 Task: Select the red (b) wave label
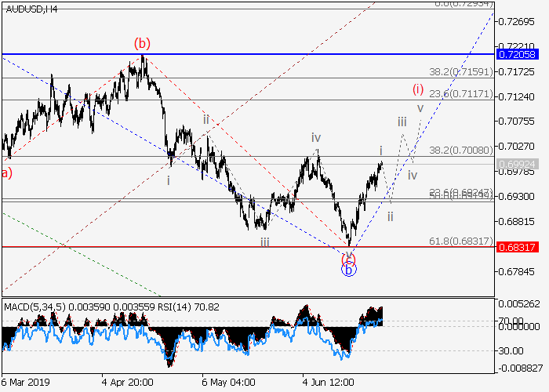(142, 42)
